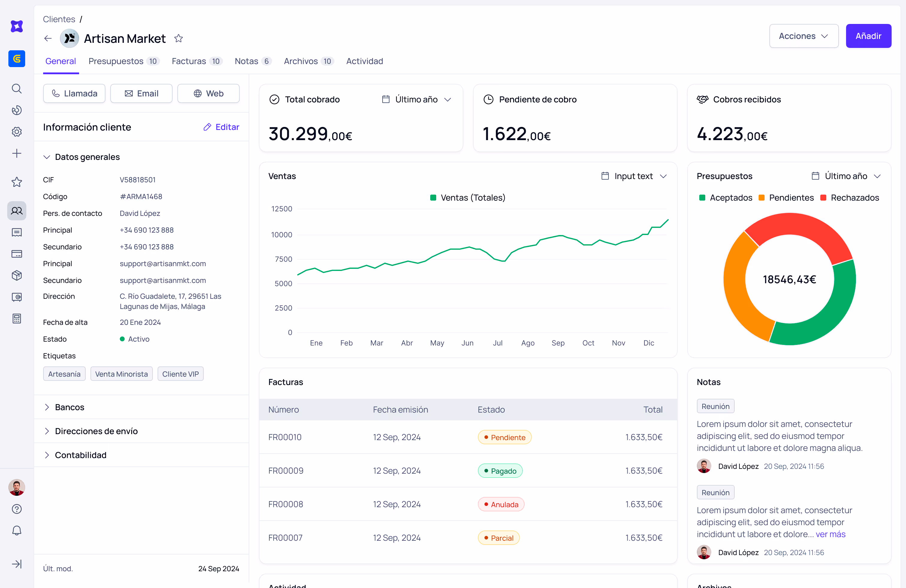This screenshot has height=588, width=906.
Task: Open the settings gear in sidebar
Action: pyautogui.click(x=17, y=132)
